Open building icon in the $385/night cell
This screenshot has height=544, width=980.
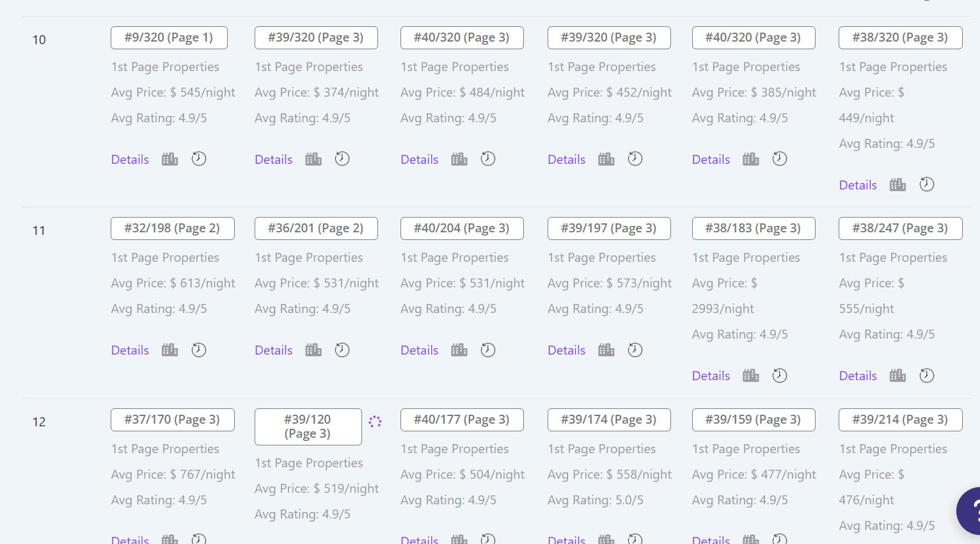[x=751, y=159]
